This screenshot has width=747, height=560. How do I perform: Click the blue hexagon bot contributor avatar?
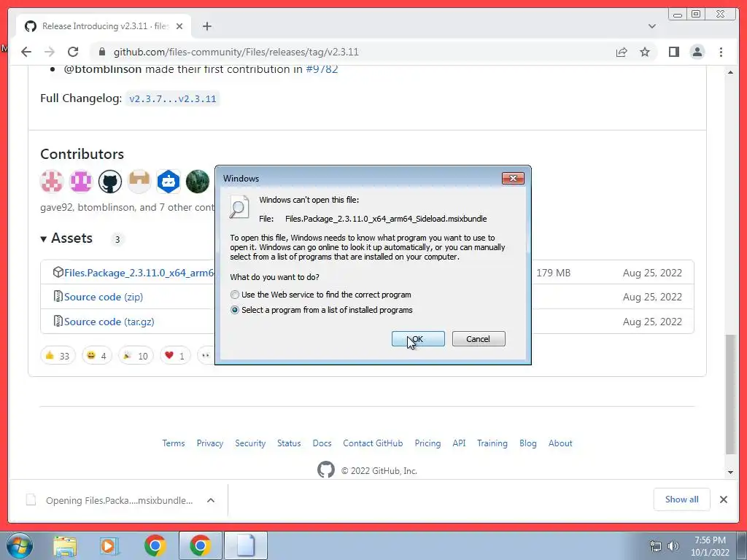pyautogui.click(x=169, y=182)
